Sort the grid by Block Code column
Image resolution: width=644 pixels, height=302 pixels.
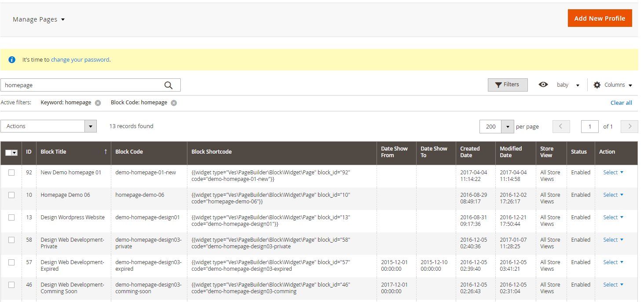point(129,152)
